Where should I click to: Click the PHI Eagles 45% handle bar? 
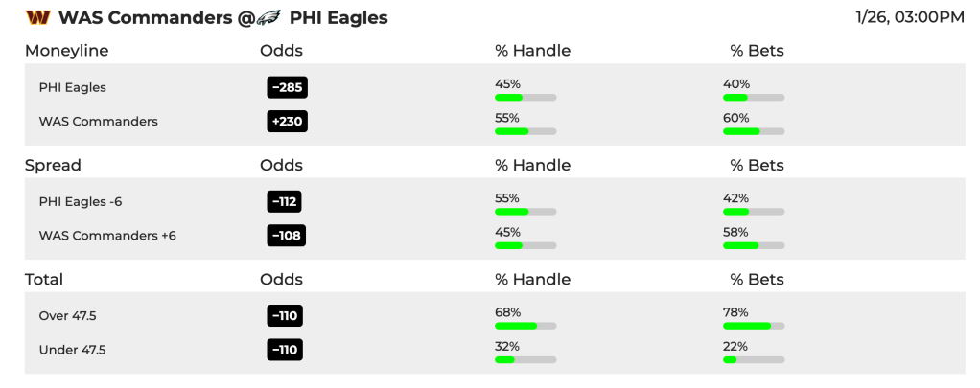click(x=525, y=98)
